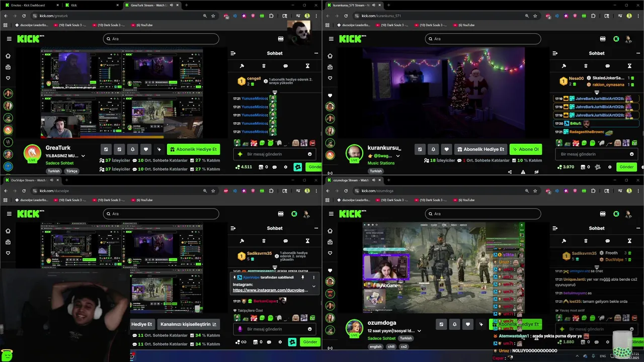Image resolution: width=644 pixels, height=362 pixels.
Task: Open ENG language indicator in Windows taskbar
Action: pos(603,356)
